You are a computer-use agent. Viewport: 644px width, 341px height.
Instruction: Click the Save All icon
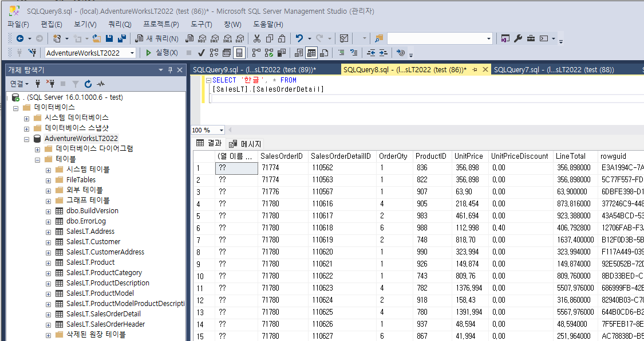(x=121, y=38)
